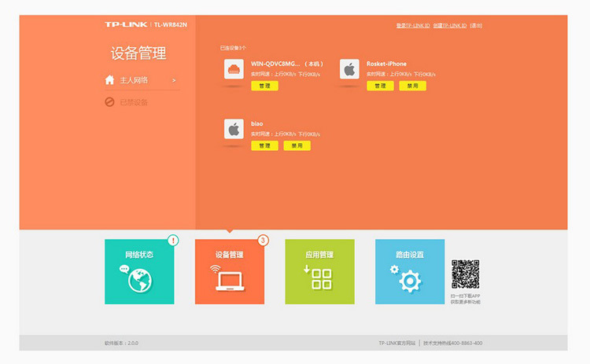Open the 设备管理 laptop tile
This screenshot has width=590, height=364.
tap(229, 271)
